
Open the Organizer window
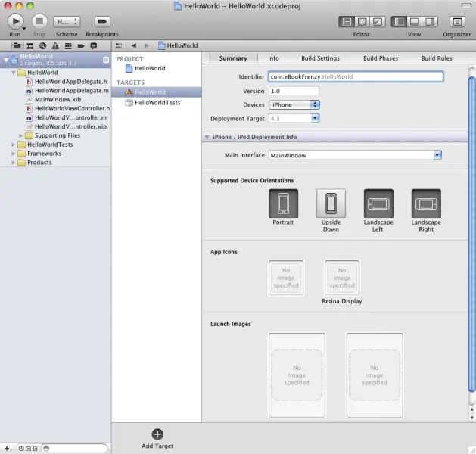point(456,21)
